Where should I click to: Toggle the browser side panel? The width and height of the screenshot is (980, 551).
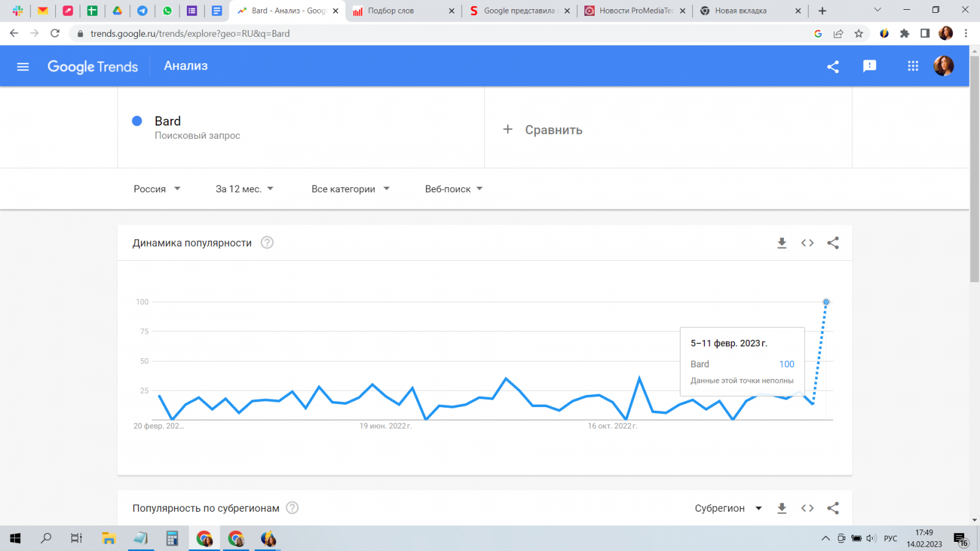(925, 34)
